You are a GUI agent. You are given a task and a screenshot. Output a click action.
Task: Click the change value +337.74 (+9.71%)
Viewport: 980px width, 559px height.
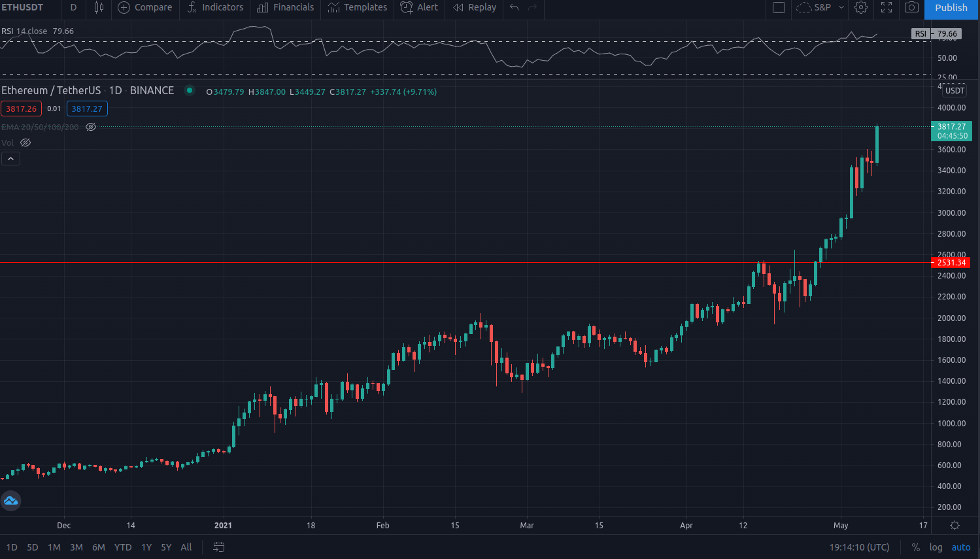(x=403, y=92)
